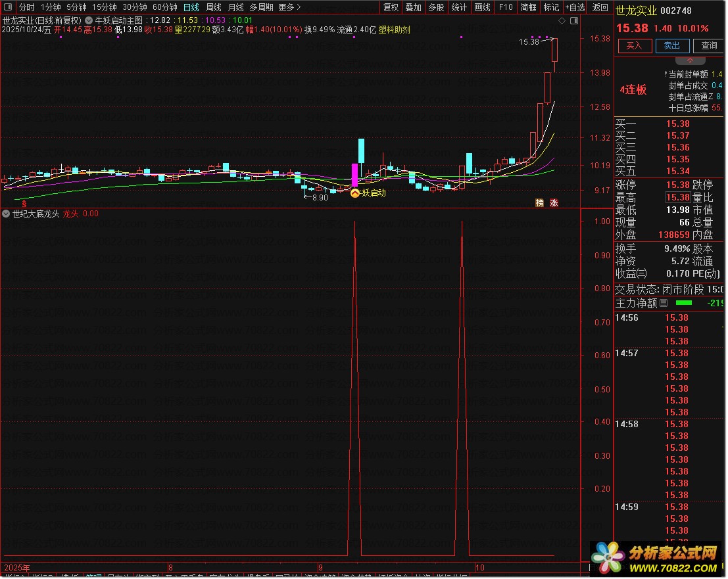Open the 统计 statistics tool
Image resolution: width=728 pixels, height=579 pixels.
coord(459,7)
